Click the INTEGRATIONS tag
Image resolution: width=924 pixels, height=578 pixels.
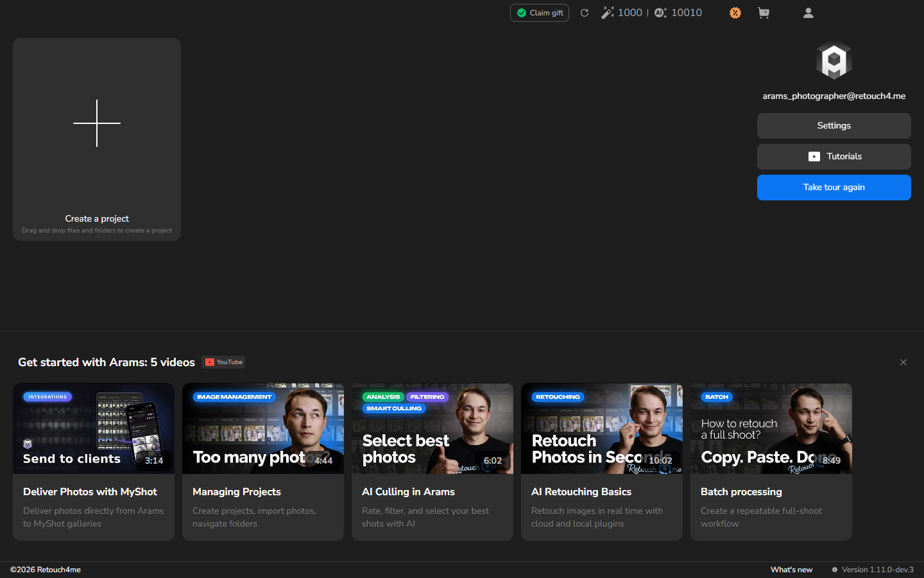(47, 397)
